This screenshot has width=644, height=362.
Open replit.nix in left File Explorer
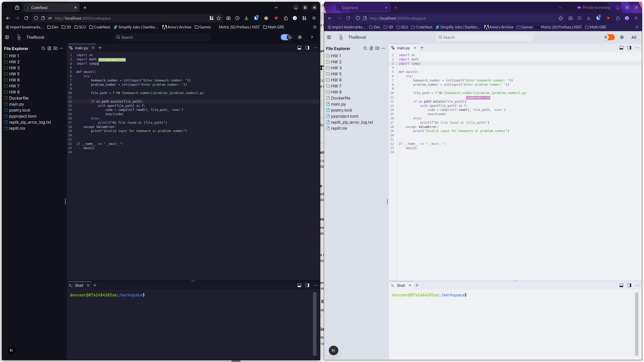(x=15, y=128)
